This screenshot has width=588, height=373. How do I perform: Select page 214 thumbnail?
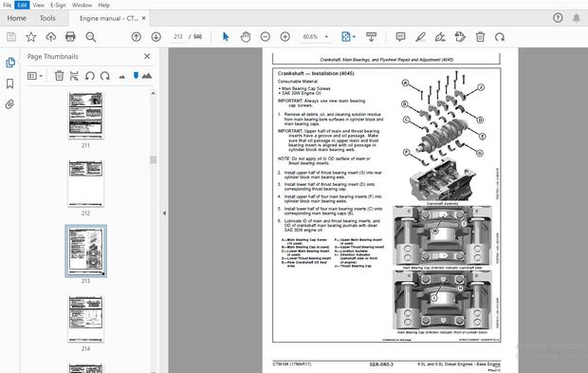tap(86, 319)
